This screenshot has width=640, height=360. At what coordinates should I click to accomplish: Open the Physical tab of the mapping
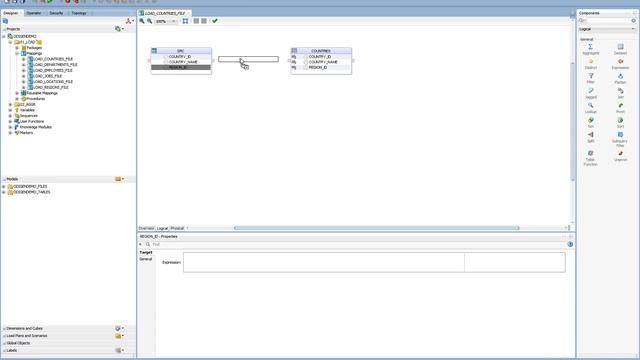point(177,228)
